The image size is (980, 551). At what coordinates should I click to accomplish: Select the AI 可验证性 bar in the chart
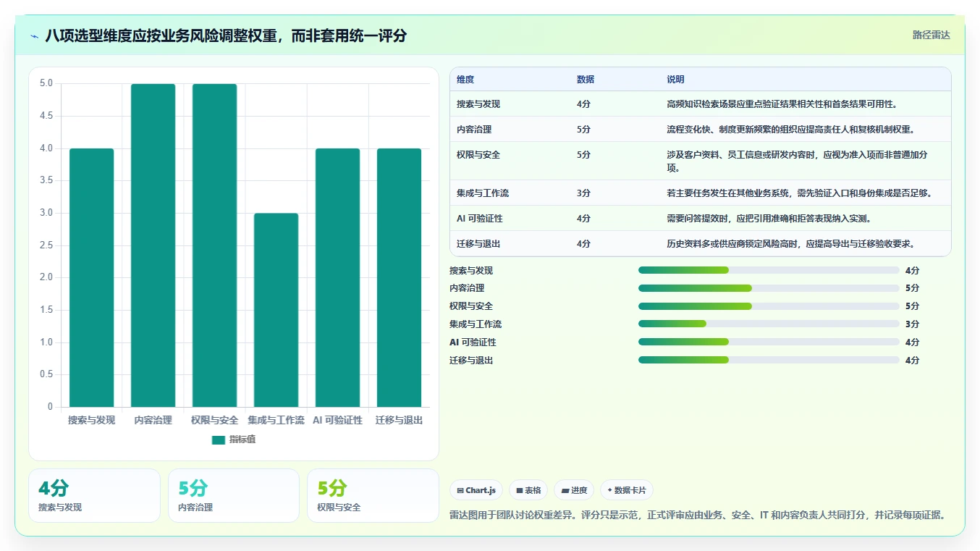pos(338,277)
